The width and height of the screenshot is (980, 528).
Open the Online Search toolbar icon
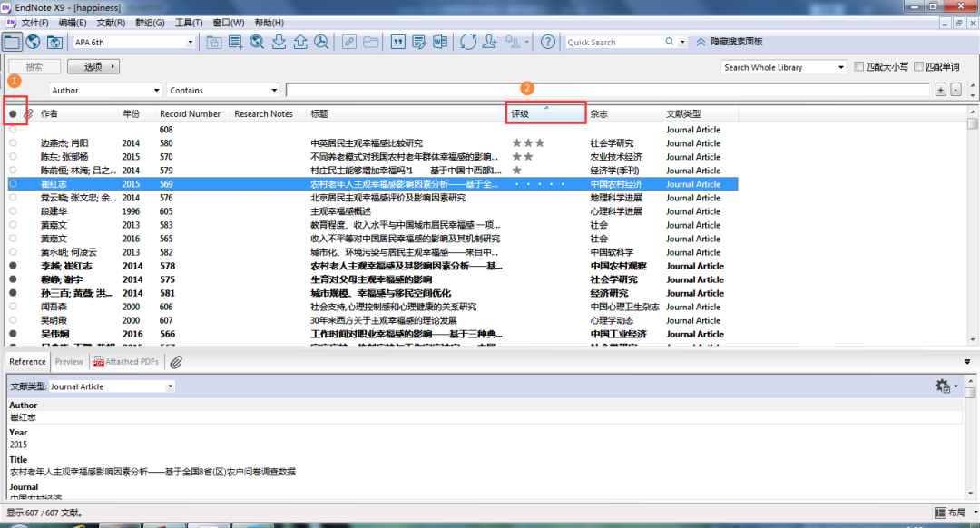(257, 42)
